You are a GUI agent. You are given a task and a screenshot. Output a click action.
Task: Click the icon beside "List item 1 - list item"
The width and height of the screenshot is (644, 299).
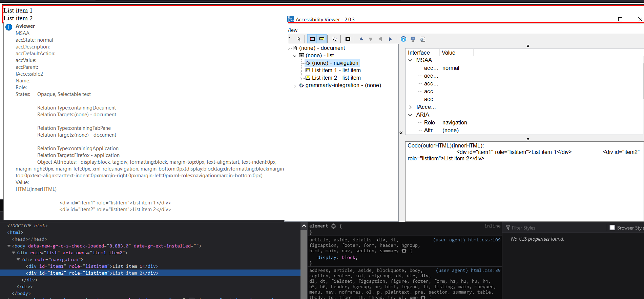click(308, 71)
